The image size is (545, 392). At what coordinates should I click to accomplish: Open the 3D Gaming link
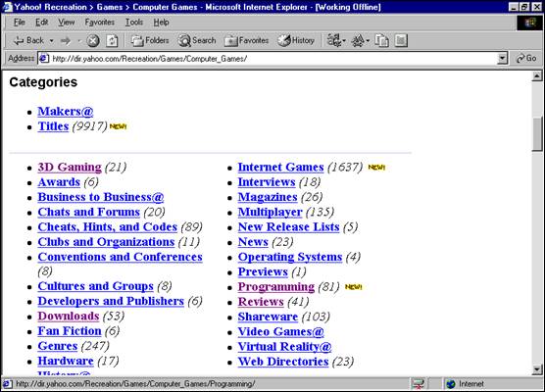click(70, 168)
